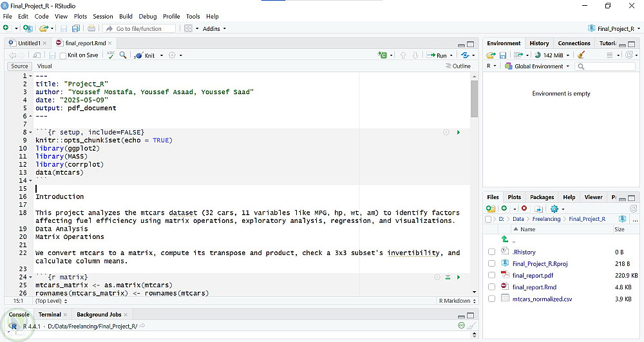Screen dimensions: 644x342
Task: Click the Publish document icon
Action: [x=465, y=55]
